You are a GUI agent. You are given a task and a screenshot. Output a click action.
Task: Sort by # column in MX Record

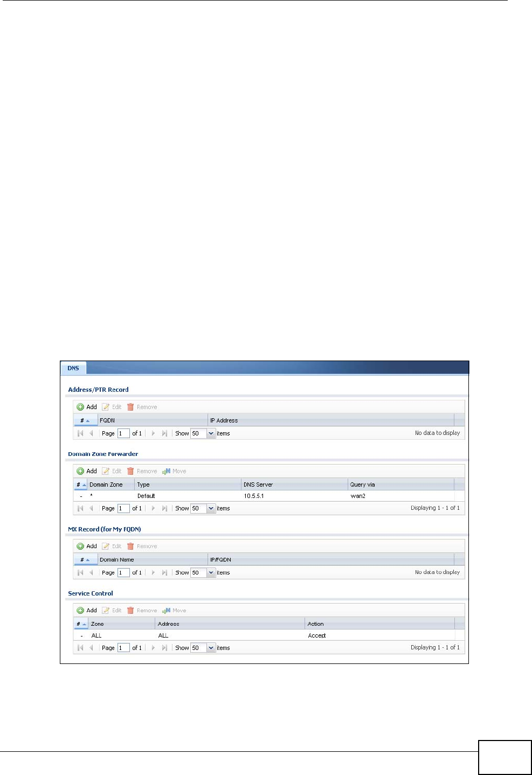click(85, 559)
